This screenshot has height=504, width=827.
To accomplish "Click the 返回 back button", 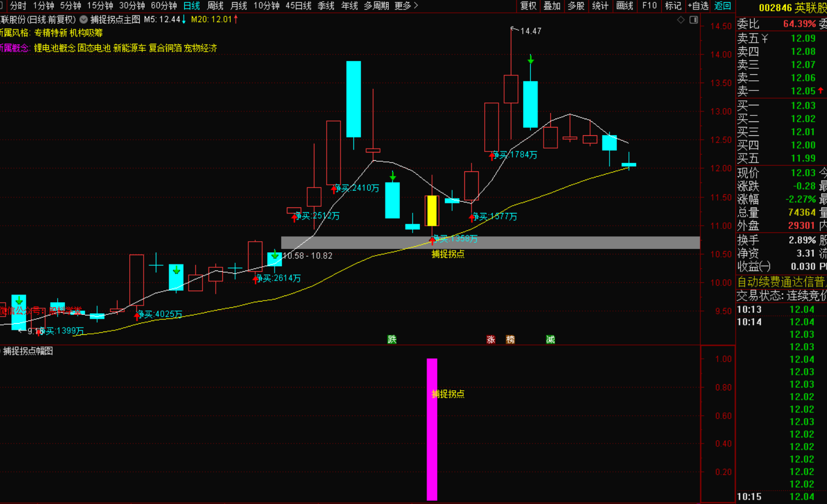I will [722, 6].
